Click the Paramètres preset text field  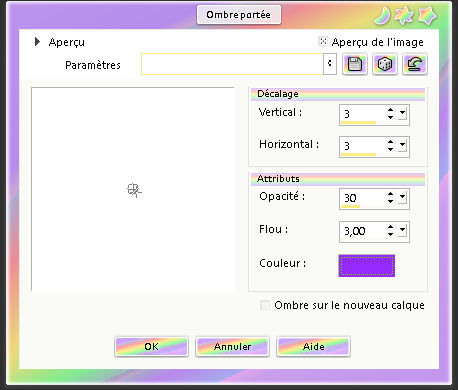tap(232, 64)
